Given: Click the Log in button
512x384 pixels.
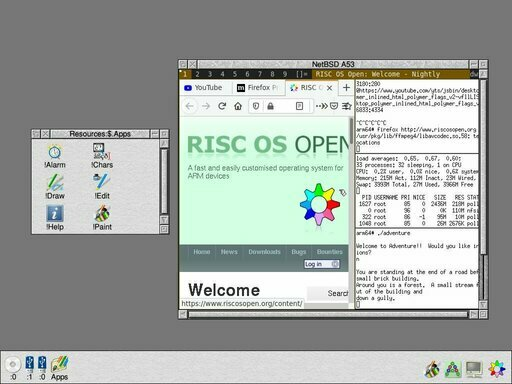Looking at the screenshot, I should tap(321, 264).
